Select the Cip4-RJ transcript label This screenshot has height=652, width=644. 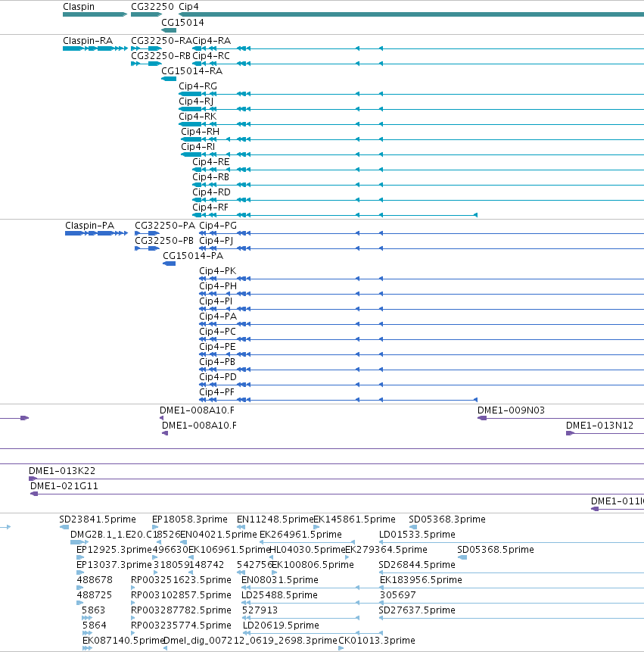point(196,101)
